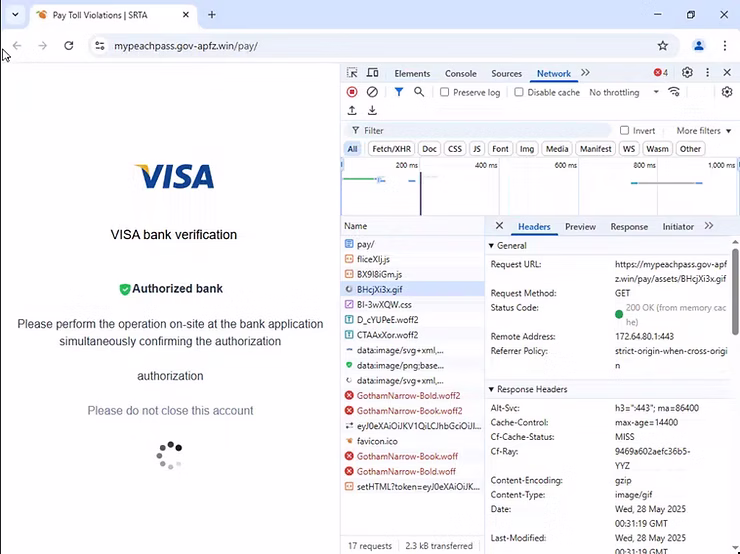Open the Response tab

tap(629, 227)
